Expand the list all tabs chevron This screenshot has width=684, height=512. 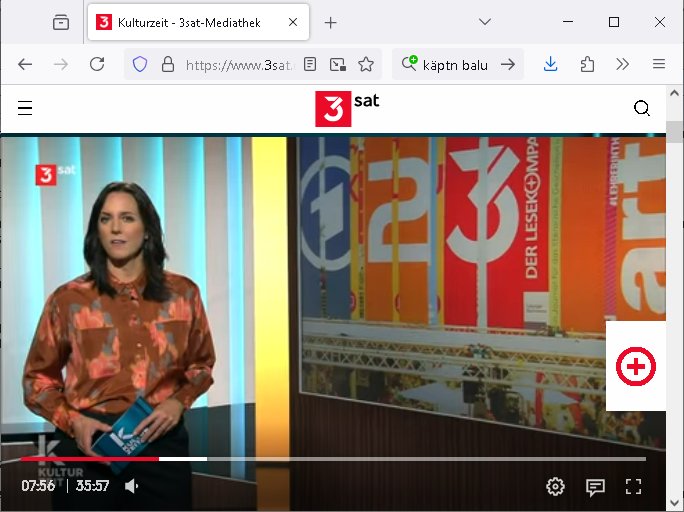click(x=485, y=22)
